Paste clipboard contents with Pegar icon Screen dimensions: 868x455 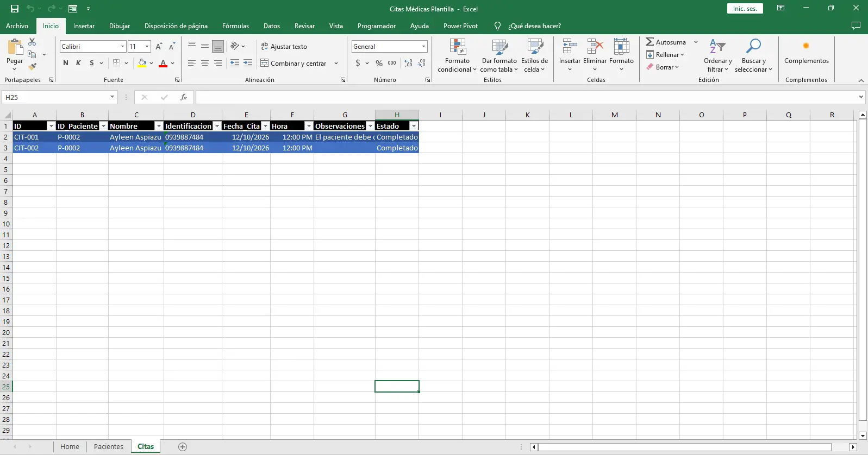(x=15, y=48)
